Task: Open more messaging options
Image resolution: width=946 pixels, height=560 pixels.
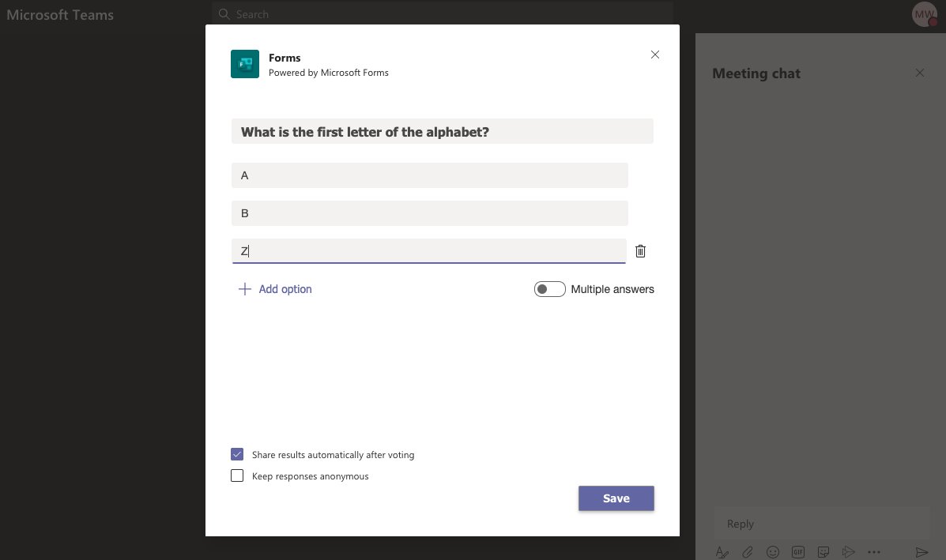Action: (x=874, y=551)
